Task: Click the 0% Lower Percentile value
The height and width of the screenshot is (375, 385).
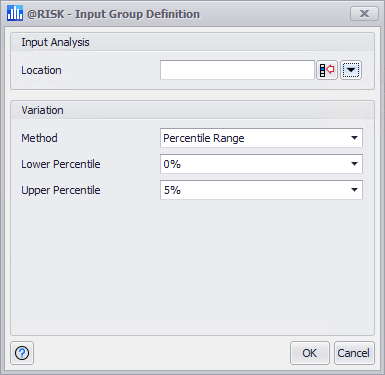Action: click(172, 164)
